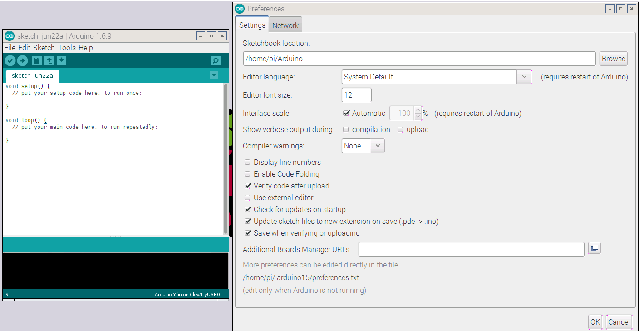The image size is (644, 331).
Task: Switch to the Network tab in Preferences
Action: 285,25
